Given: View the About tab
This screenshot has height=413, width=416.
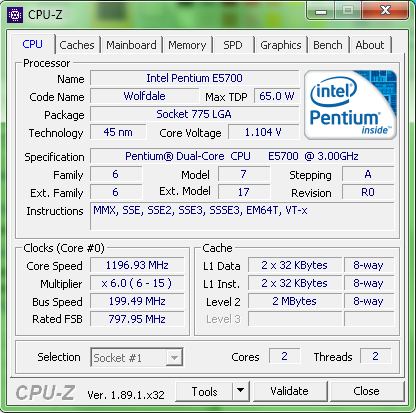Looking at the screenshot, I should pyautogui.click(x=370, y=45).
